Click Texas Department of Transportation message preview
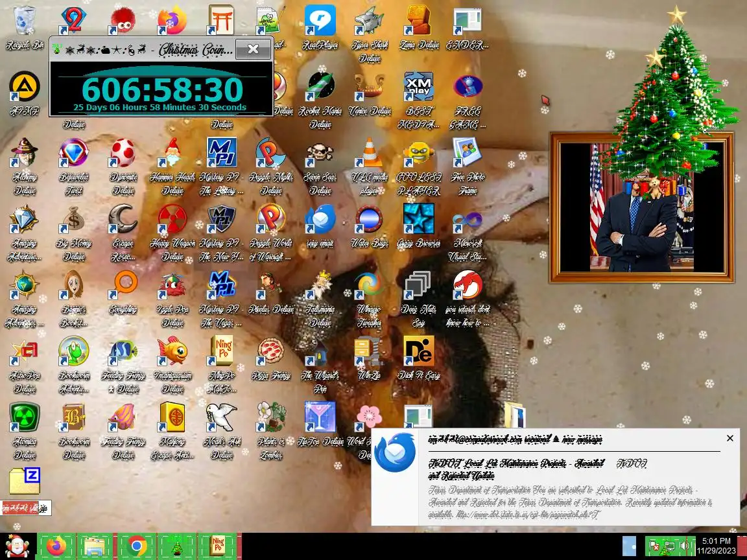 pos(570,502)
